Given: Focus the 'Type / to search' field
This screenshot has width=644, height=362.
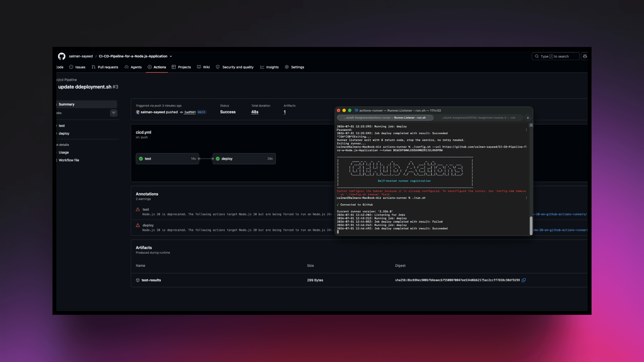Looking at the screenshot, I should click(x=555, y=56).
